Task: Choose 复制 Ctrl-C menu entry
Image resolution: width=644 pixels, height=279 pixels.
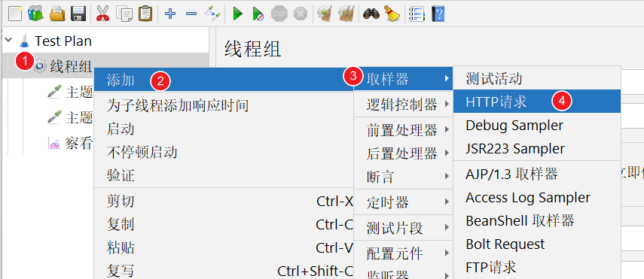Action: click(224, 225)
